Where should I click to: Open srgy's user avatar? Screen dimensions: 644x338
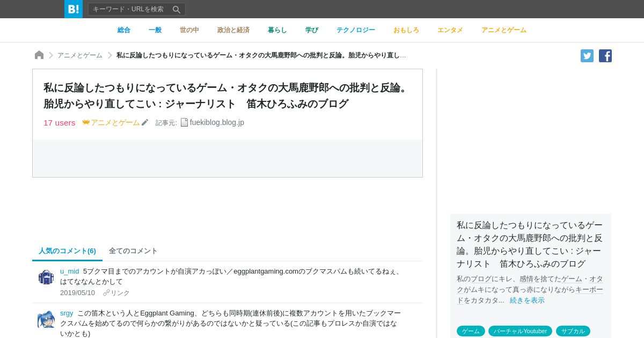[46, 319]
